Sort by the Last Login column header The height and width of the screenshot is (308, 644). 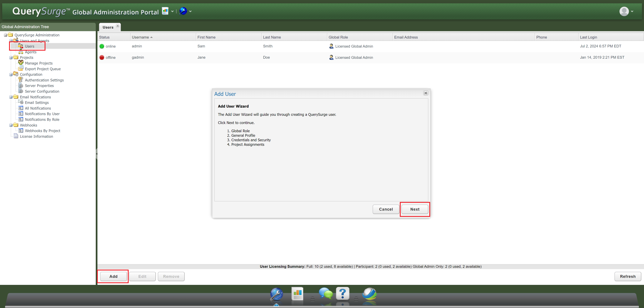(611, 37)
